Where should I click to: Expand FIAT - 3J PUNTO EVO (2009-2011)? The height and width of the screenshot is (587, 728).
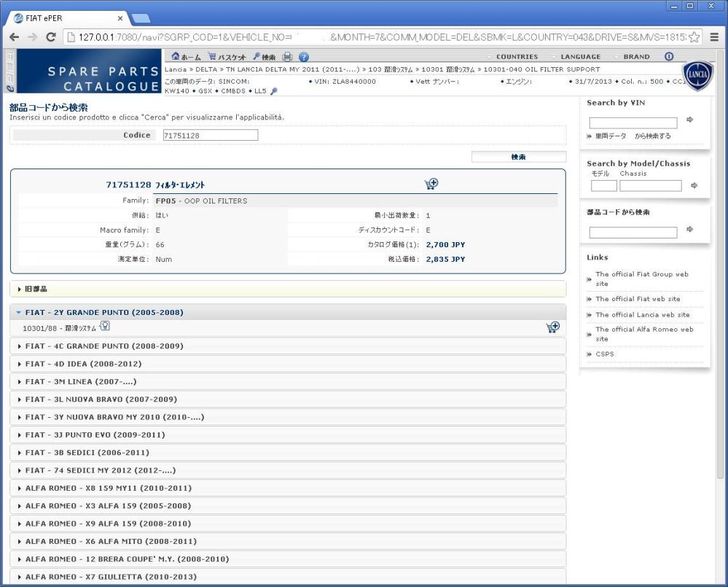[x=288, y=435]
